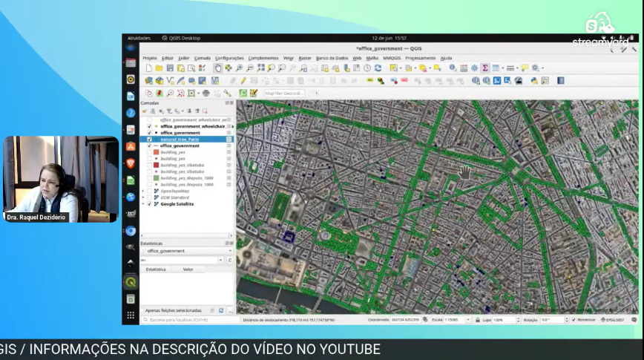Toggle visibility of office_government_wheelchair layer

click(x=150, y=127)
